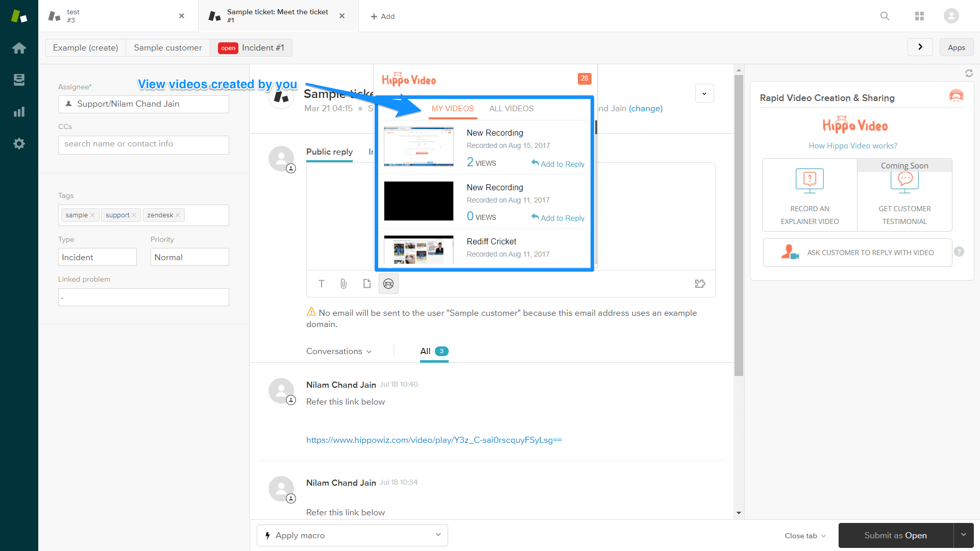Refresh the apps panel
The height and width of the screenshot is (551, 980).
tap(969, 73)
